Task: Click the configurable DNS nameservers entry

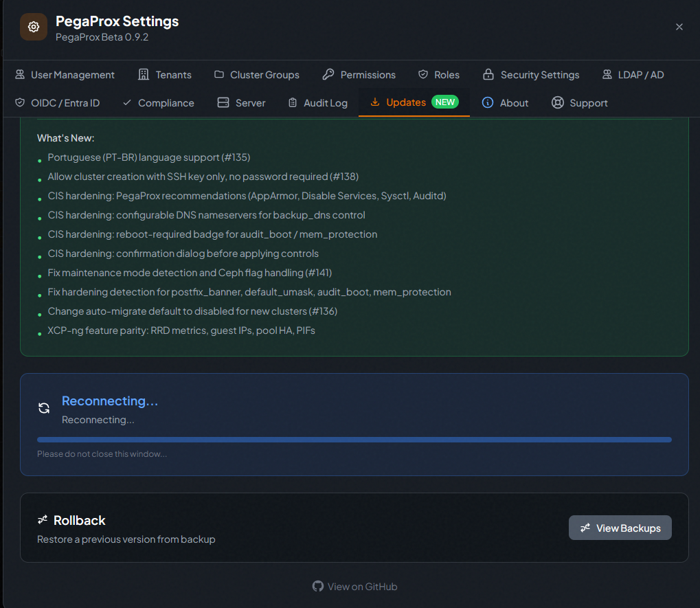Action: coord(206,215)
